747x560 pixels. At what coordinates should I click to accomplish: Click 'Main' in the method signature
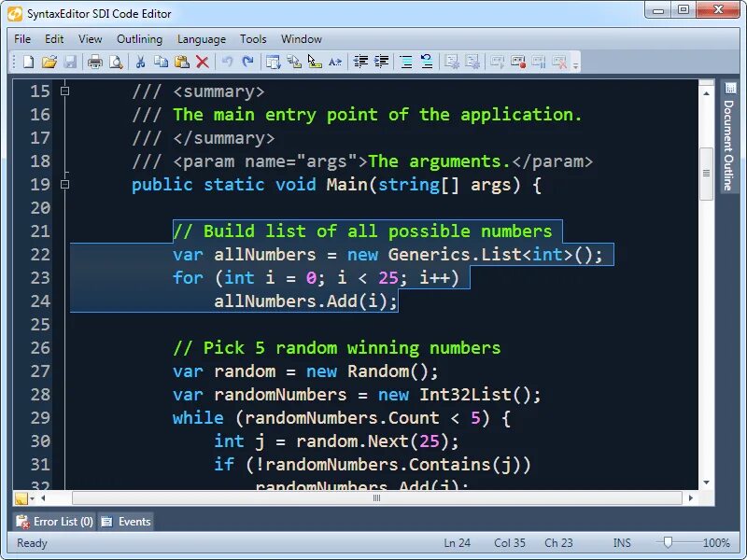346,184
